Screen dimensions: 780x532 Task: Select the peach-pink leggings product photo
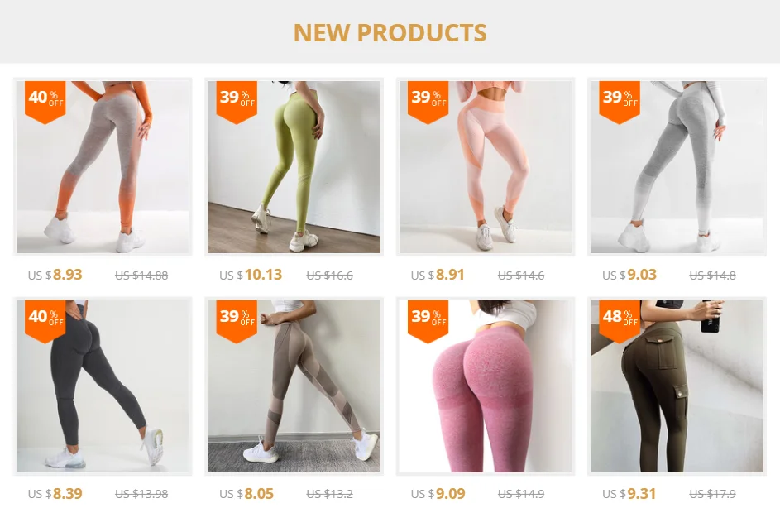[486, 167]
